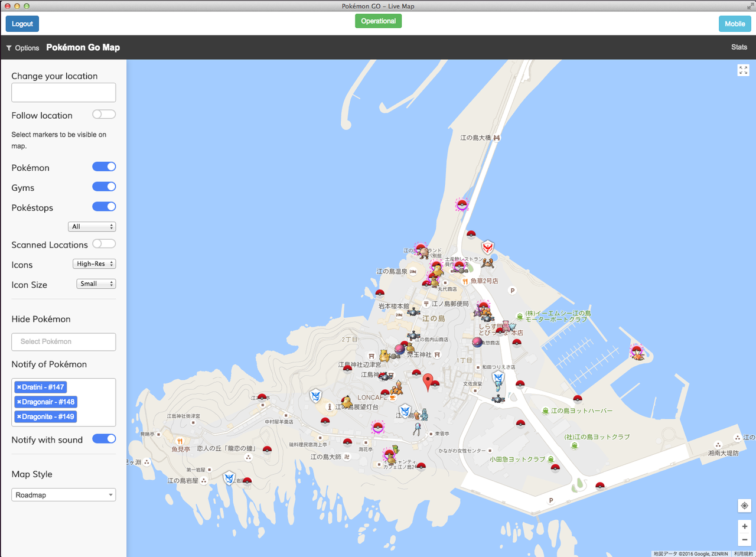Click the fullscreen map icon
Image resolution: width=756 pixels, height=557 pixels.
coord(743,70)
